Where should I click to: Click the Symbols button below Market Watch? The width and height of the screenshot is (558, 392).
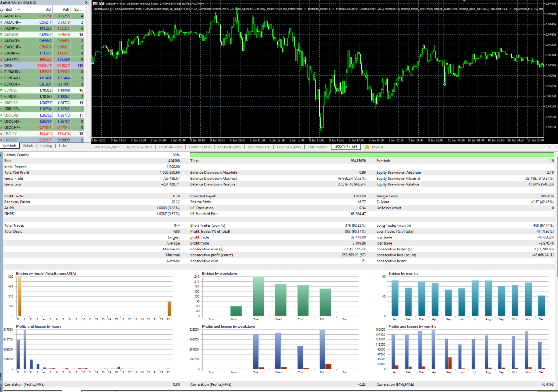click(x=9, y=146)
